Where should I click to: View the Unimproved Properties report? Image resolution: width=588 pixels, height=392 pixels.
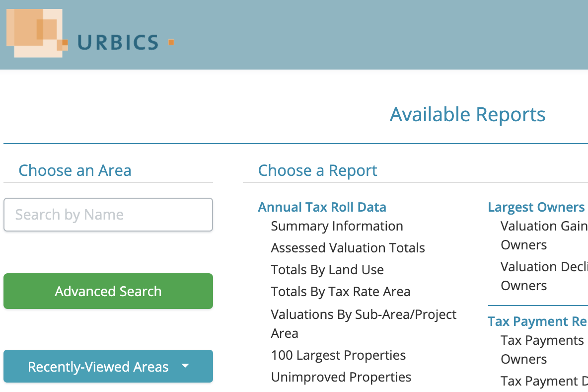(x=341, y=377)
